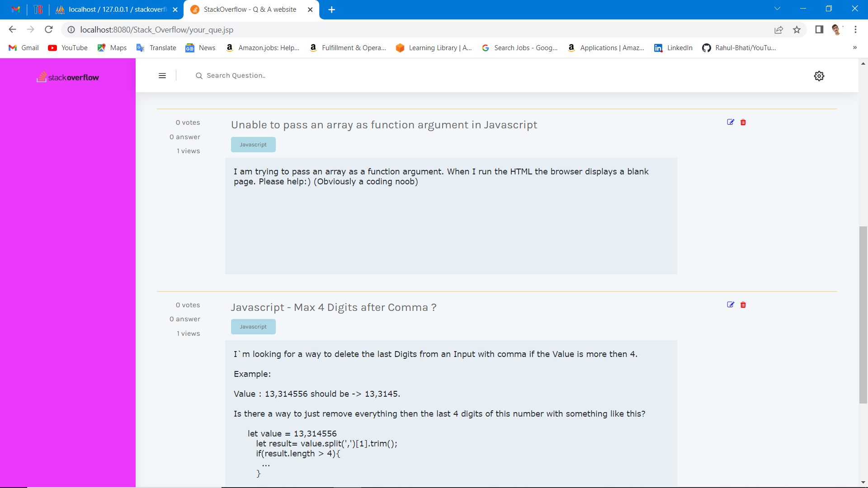This screenshot has width=868, height=488.
Task: Open the tab search dropdown arrow
Action: coord(777,9)
